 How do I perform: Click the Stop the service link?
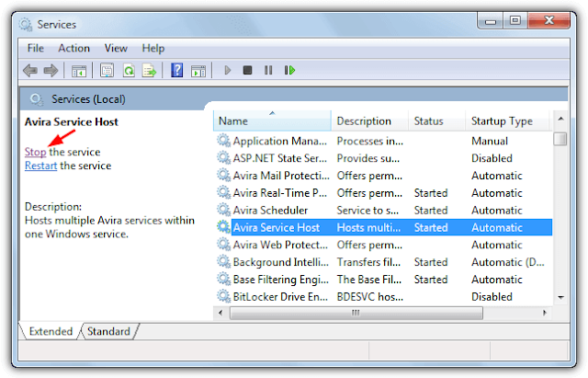click(35, 152)
